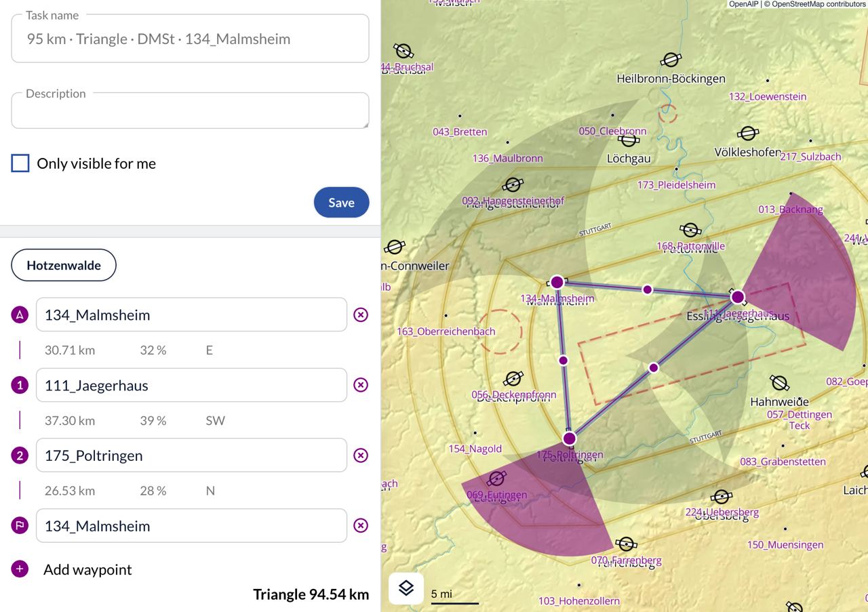Click the Deckenpfronn airfield symbol
The image size is (868, 612).
[x=514, y=379]
